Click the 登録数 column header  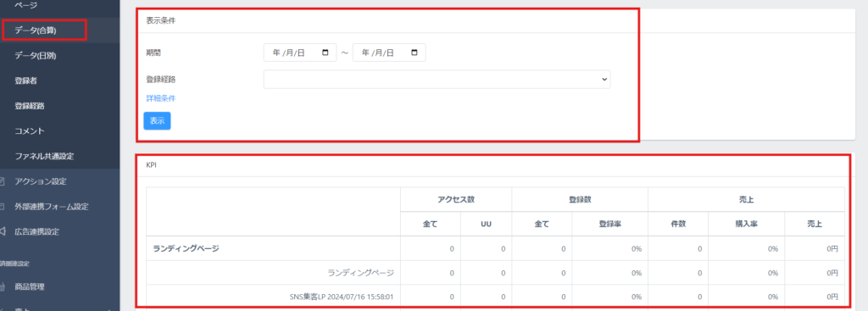coord(580,198)
